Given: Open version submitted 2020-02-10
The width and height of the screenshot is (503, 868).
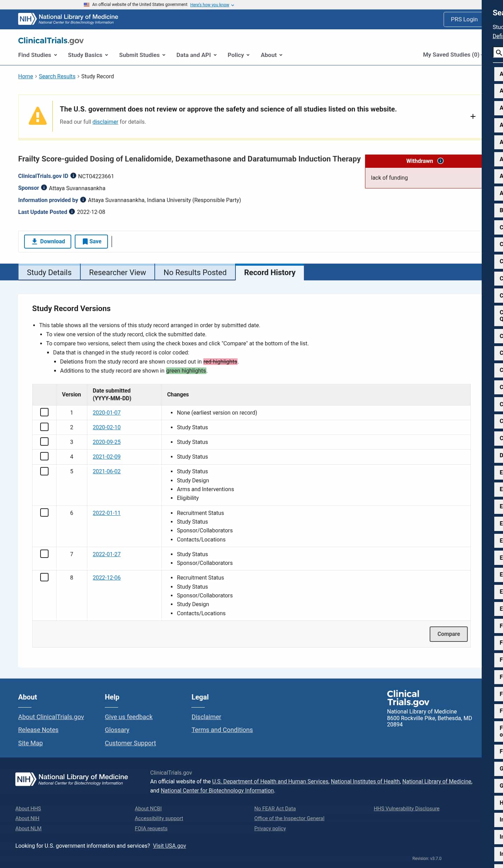Looking at the screenshot, I should 107,427.
